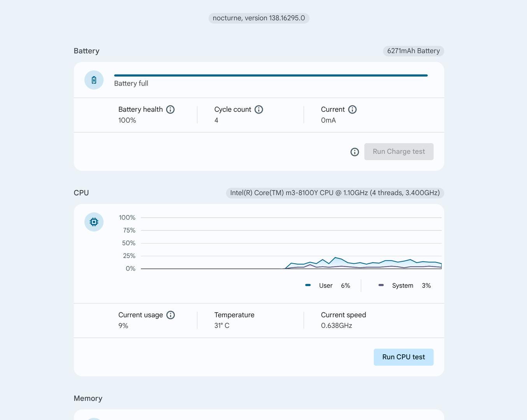This screenshot has width=527, height=420.
Task: Click the Run Charge test button
Action: [399, 152]
